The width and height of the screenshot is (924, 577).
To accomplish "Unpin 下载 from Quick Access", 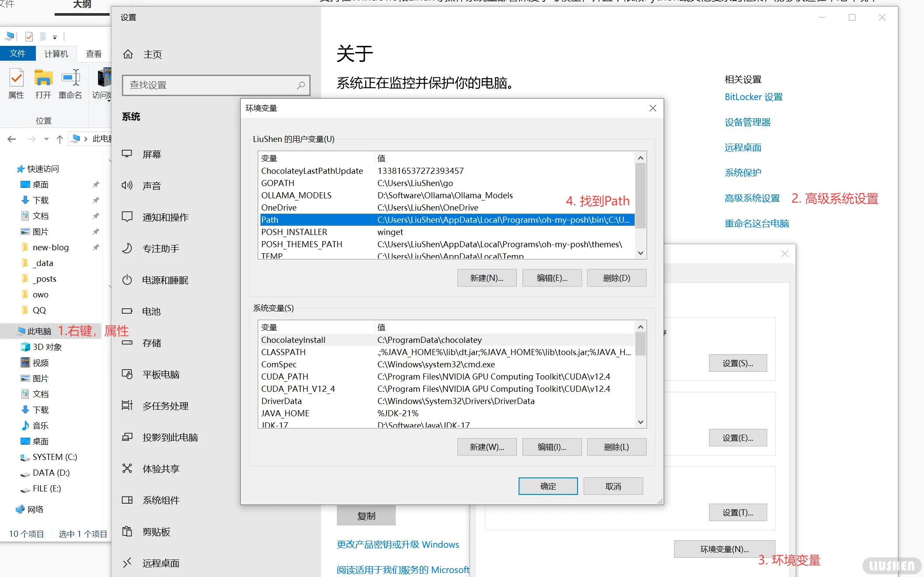I will [x=96, y=200].
